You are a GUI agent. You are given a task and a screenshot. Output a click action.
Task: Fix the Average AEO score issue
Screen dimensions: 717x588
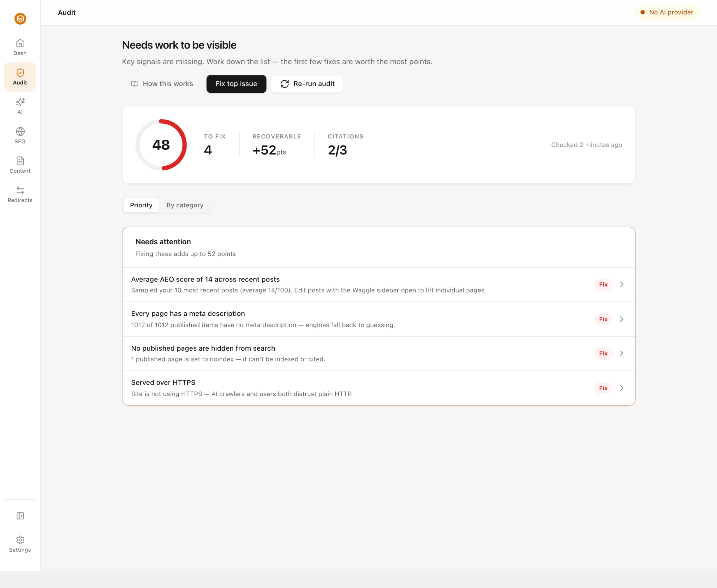(x=603, y=285)
